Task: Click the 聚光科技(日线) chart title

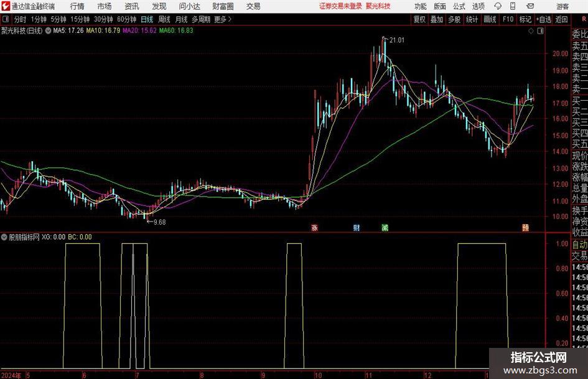Action: point(22,30)
